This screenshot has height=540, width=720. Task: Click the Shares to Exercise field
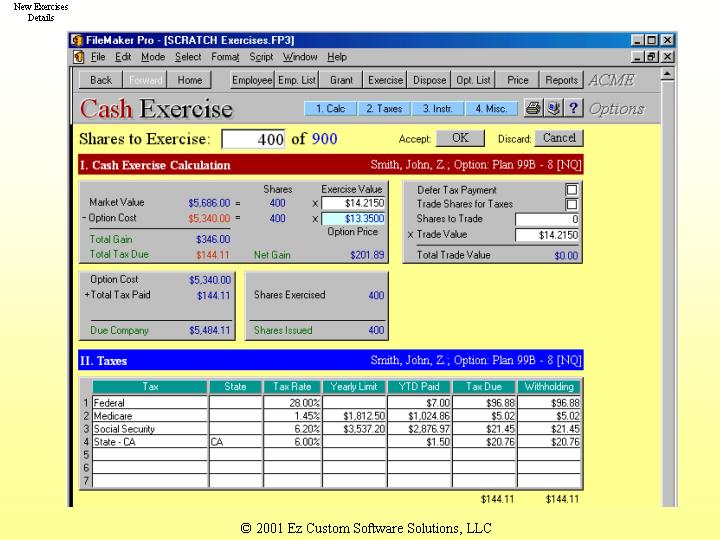pos(253,139)
